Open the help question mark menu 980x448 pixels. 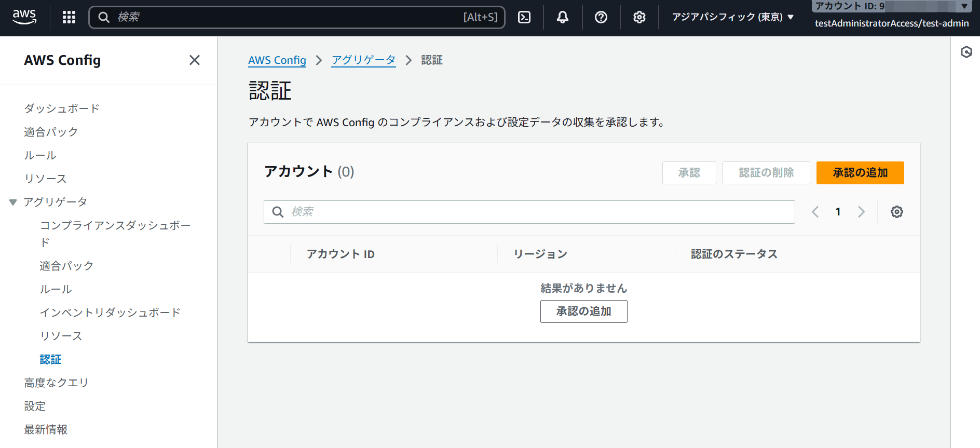click(x=601, y=17)
